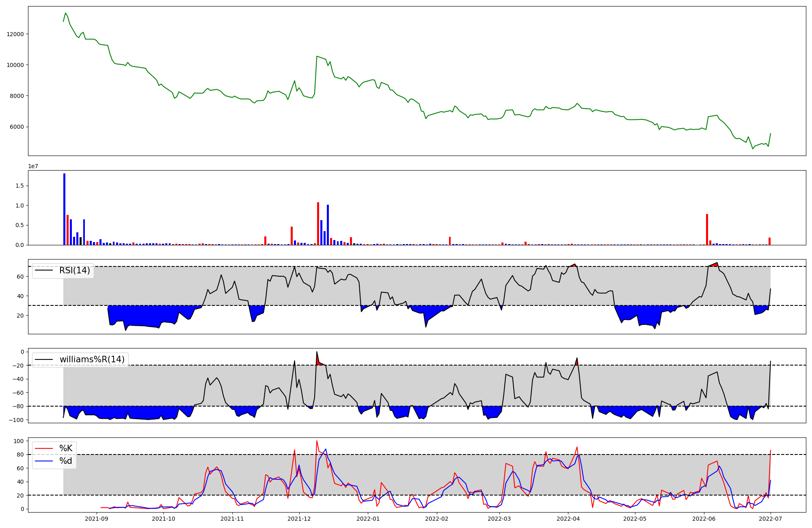Select the %d legend entry
The height and width of the screenshot is (528, 812).
click(66, 461)
